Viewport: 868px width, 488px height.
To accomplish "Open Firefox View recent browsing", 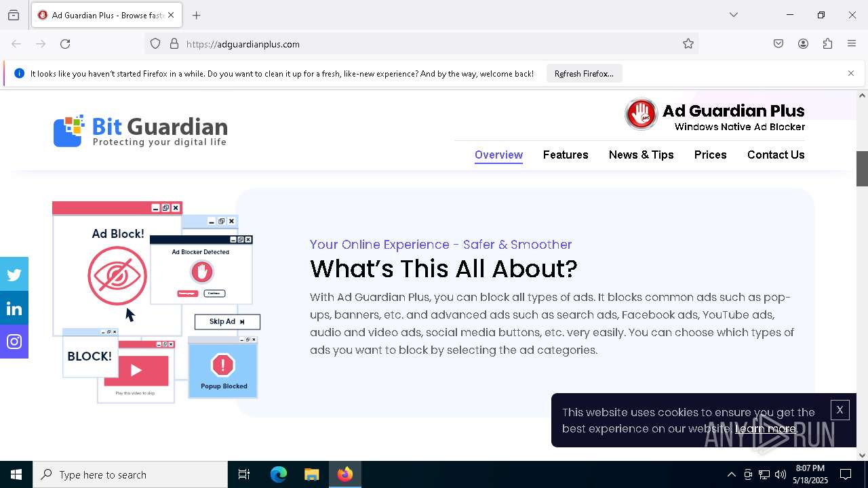I will point(14,15).
